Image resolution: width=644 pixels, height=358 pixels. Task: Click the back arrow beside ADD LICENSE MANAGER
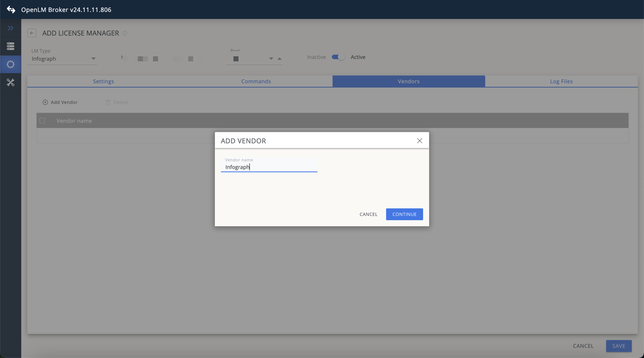point(31,33)
